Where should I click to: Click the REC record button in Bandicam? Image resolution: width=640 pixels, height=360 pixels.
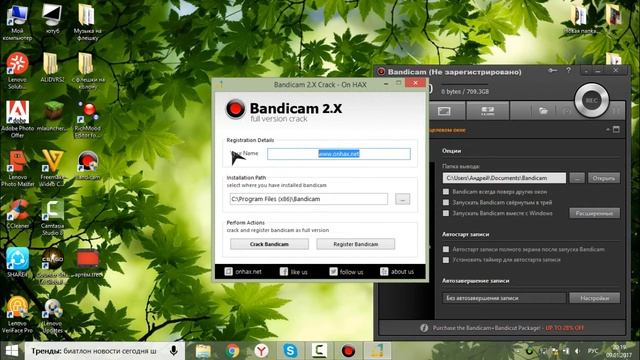coord(591,100)
